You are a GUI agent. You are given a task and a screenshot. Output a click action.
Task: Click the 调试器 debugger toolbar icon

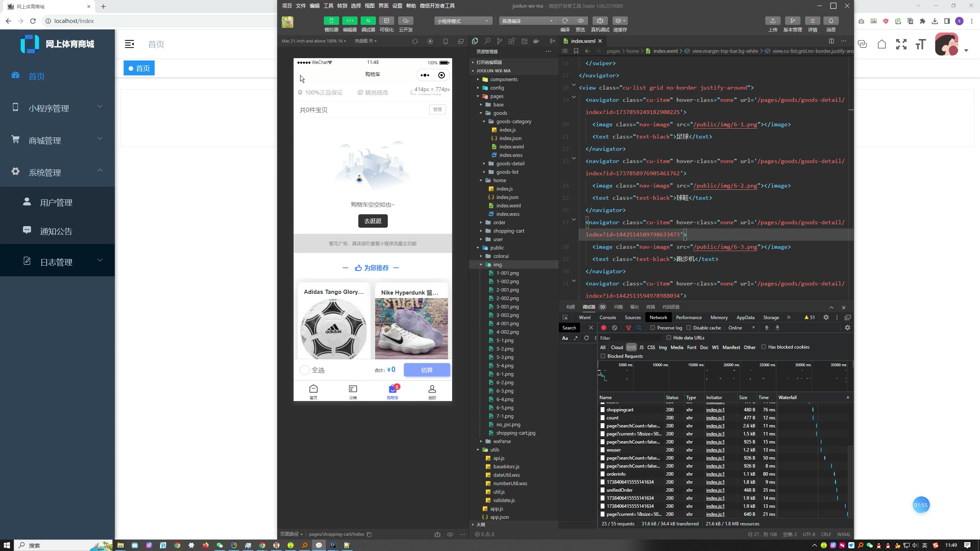coord(368,21)
